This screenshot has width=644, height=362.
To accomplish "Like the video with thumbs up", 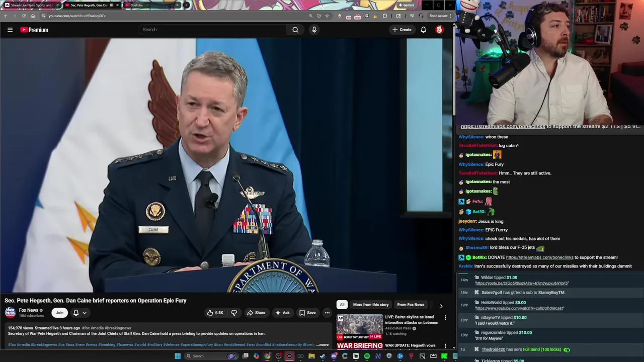I will (215, 313).
